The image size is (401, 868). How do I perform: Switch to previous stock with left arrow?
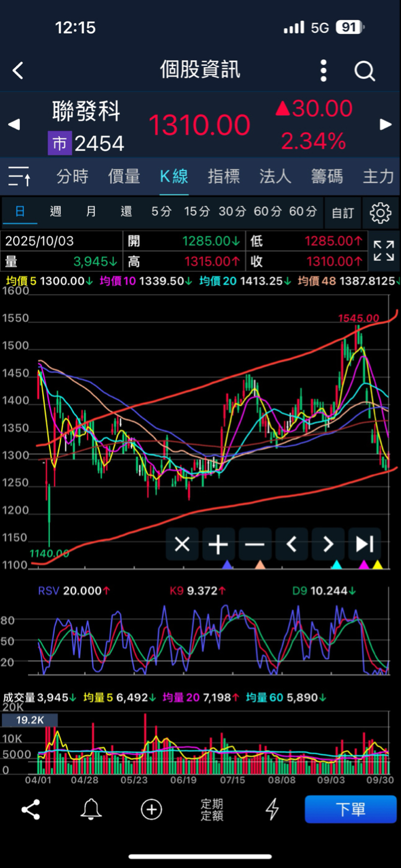[14, 125]
